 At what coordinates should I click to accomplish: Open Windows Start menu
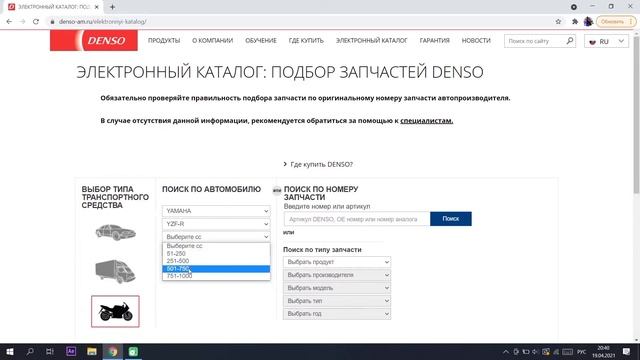coord(9,351)
